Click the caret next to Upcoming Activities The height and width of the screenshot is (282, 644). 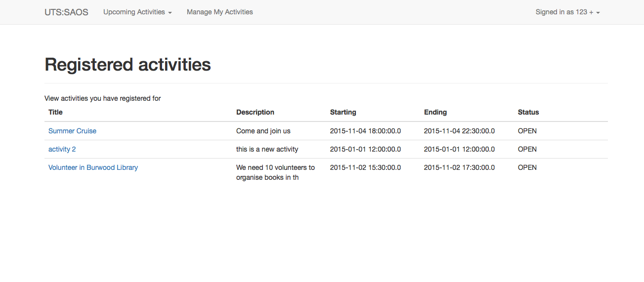coord(170,13)
